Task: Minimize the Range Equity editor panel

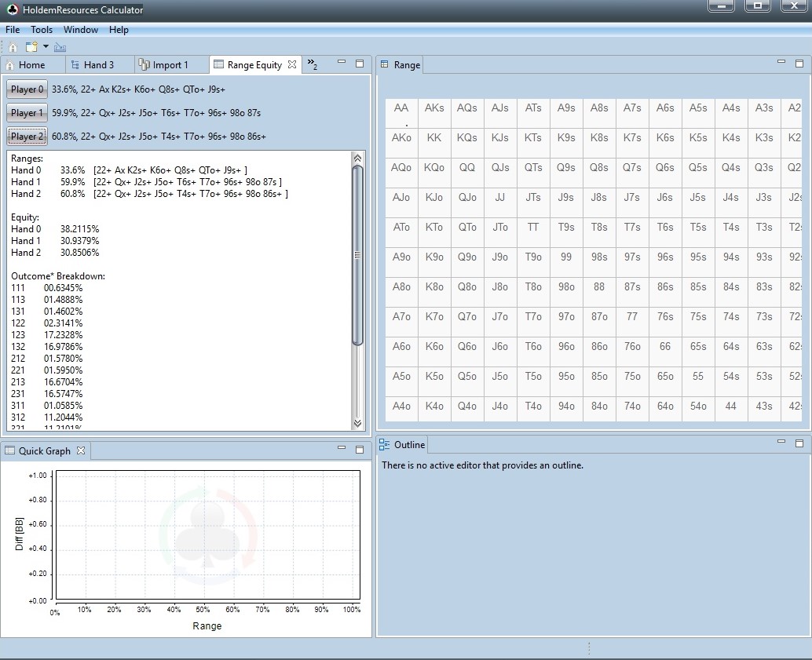Action: pyautogui.click(x=342, y=61)
